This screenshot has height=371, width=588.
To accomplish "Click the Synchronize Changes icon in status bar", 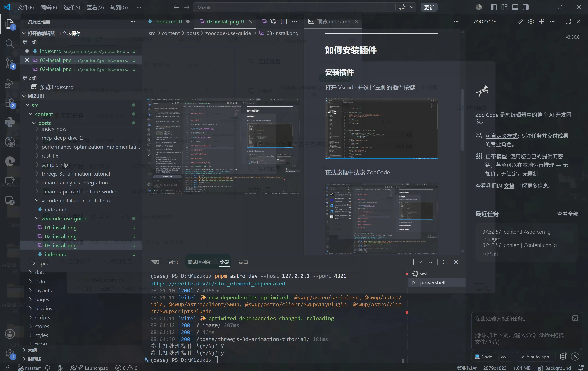I will tap(48, 368).
